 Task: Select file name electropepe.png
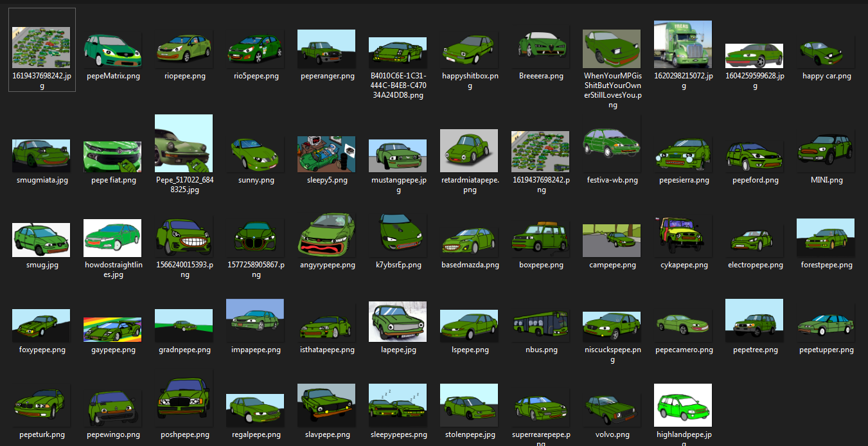[754, 265]
